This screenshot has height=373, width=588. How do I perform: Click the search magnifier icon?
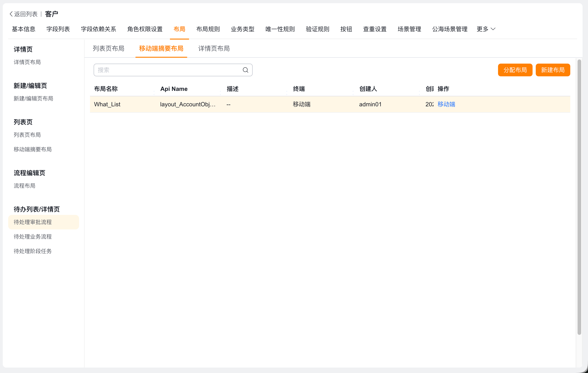(245, 70)
